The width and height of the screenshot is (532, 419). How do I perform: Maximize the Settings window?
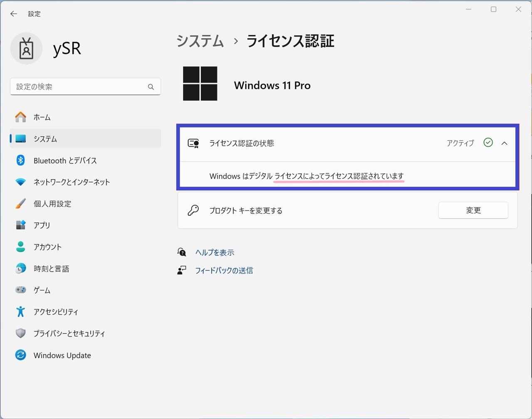(x=494, y=9)
